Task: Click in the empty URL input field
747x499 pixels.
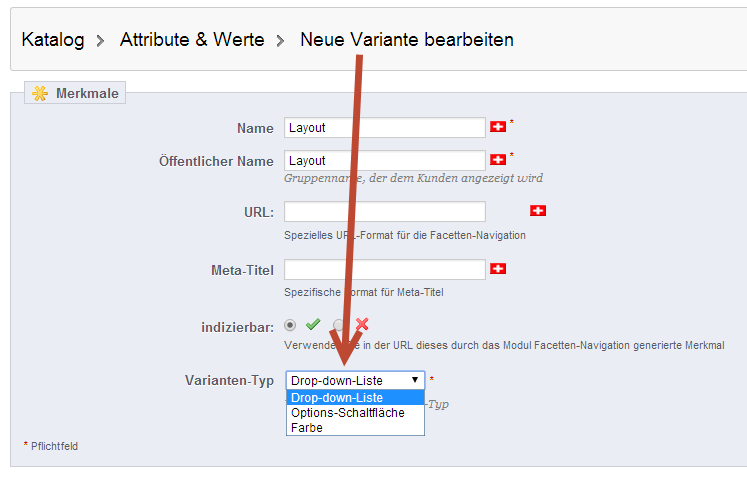Action: [384, 211]
